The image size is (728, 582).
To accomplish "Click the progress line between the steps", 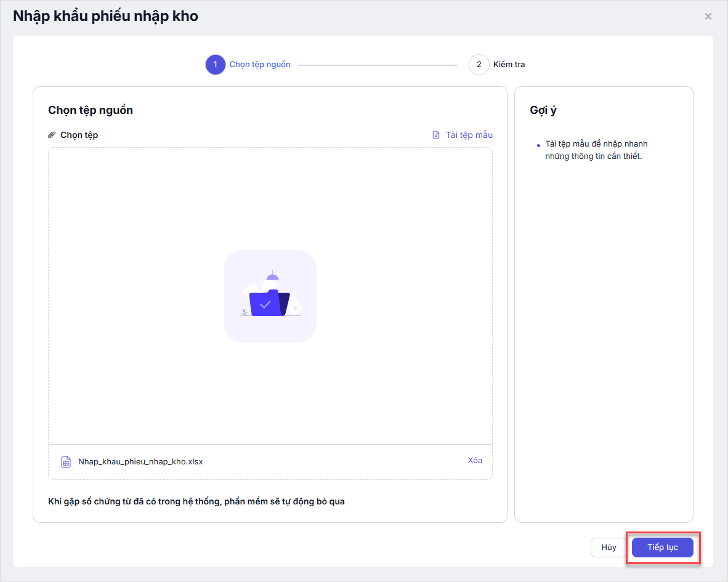I will pyautogui.click(x=378, y=65).
